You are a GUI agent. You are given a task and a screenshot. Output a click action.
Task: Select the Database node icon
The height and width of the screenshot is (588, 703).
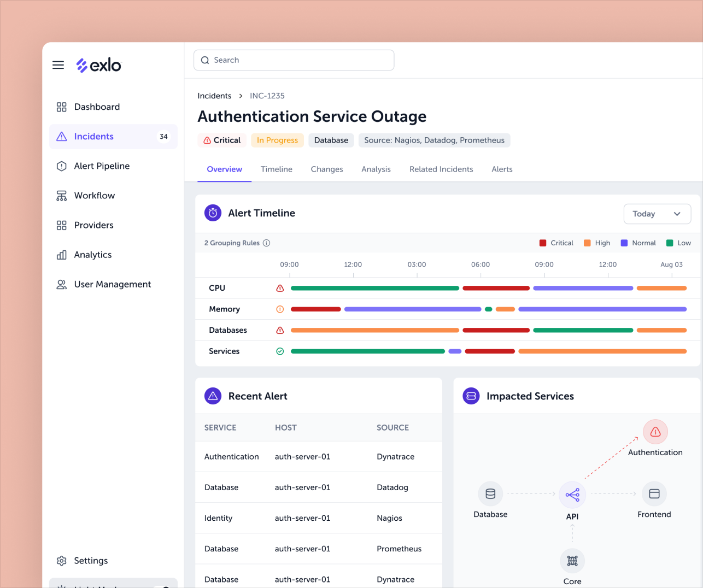[x=490, y=494]
